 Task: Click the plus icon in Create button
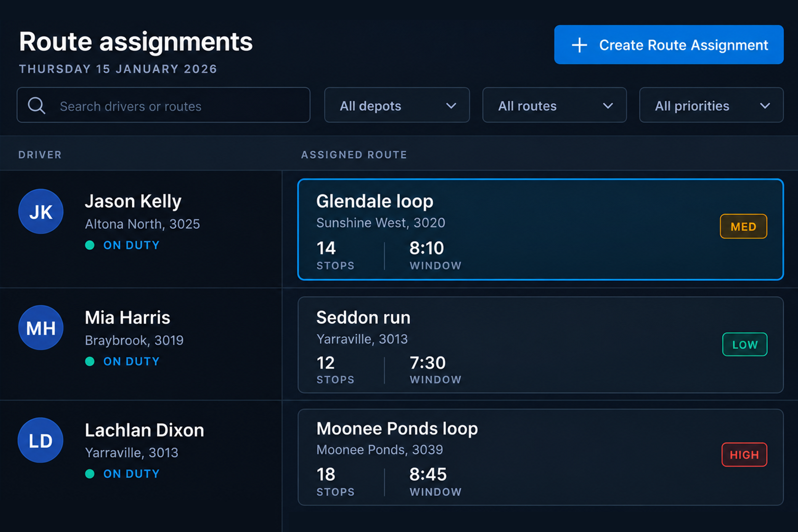pos(579,45)
